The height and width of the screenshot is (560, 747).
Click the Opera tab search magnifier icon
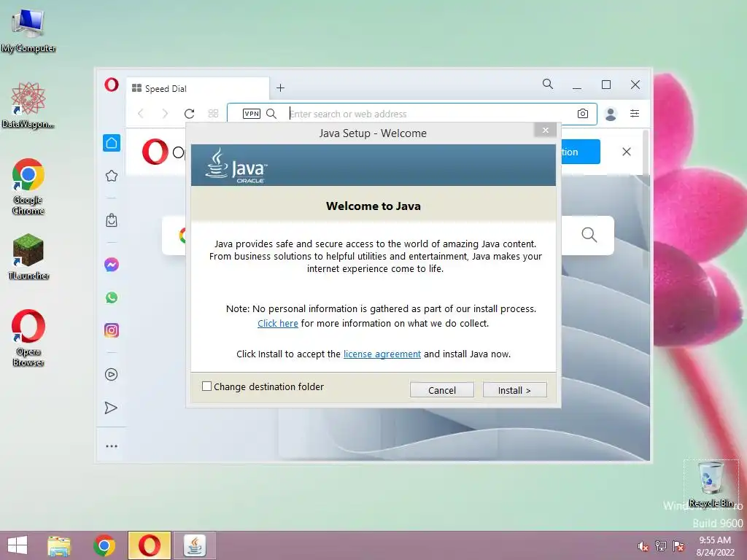click(548, 85)
